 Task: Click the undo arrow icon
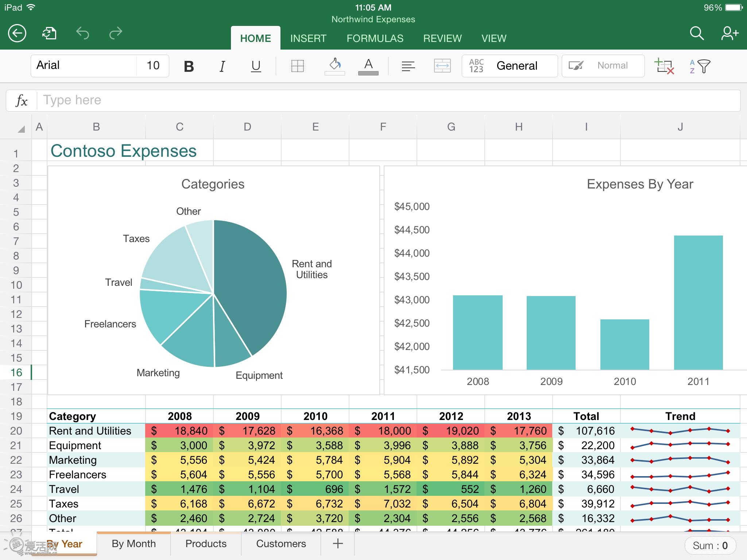click(x=83, y=34)
